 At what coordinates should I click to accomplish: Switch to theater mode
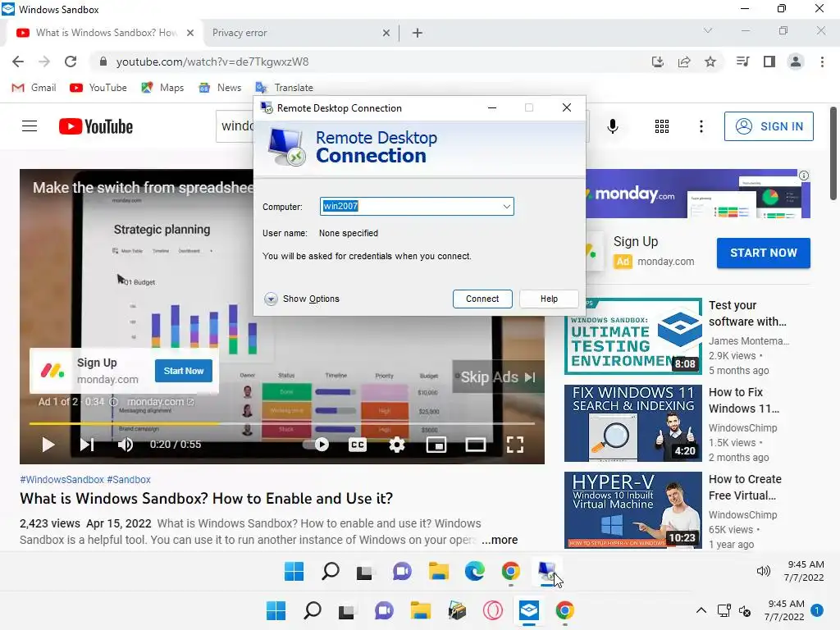(x=475, y=445)
